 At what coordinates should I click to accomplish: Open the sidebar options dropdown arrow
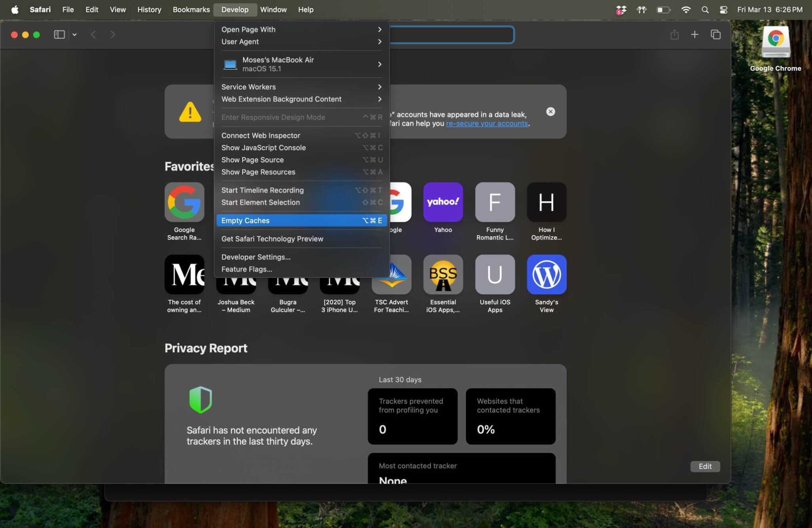tap(75, 35)
